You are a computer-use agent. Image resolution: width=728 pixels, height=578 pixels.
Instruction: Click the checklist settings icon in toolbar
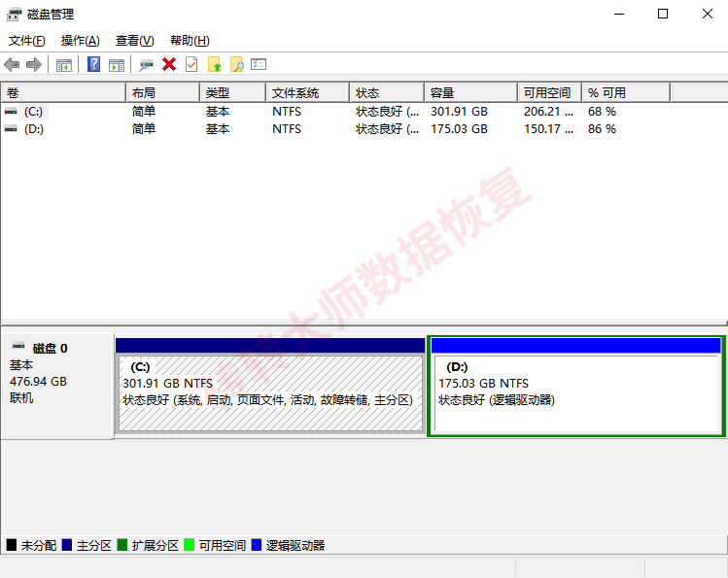[x=259, y=64]
